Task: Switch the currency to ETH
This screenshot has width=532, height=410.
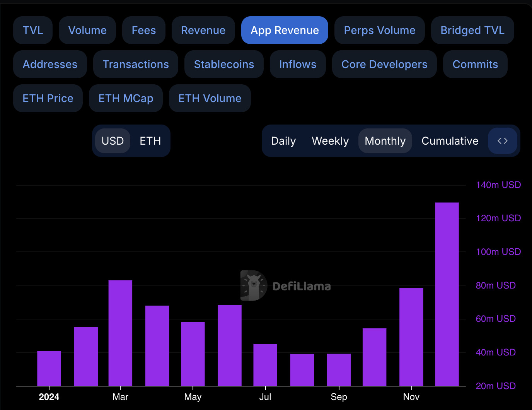Action: click(x=150, y=141)
